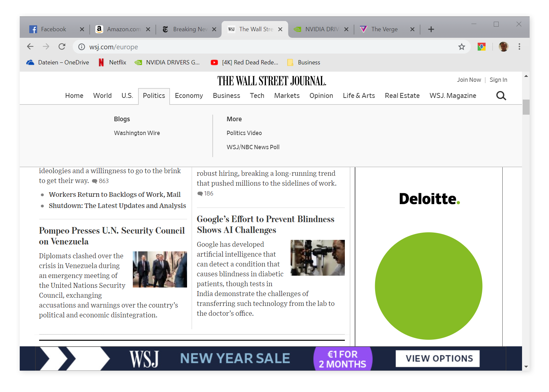Screen dimensions: 549x392
Task: Click the Join Now link
Action: [x=469, y=80]
